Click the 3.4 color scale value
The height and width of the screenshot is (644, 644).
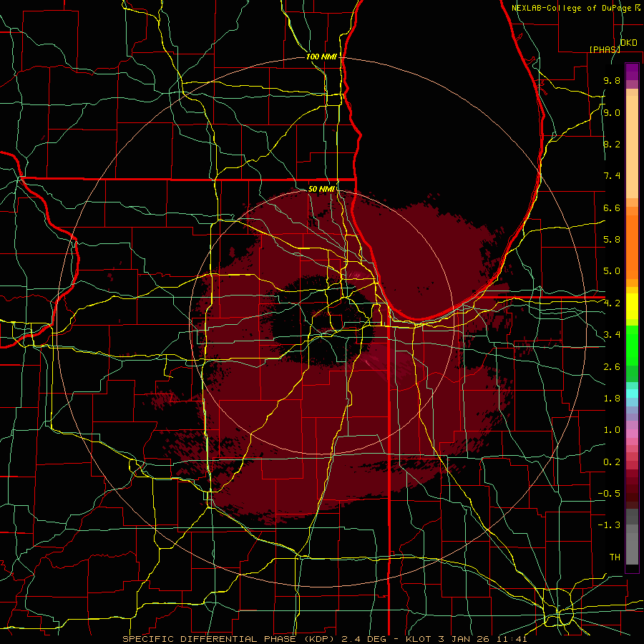612,335
